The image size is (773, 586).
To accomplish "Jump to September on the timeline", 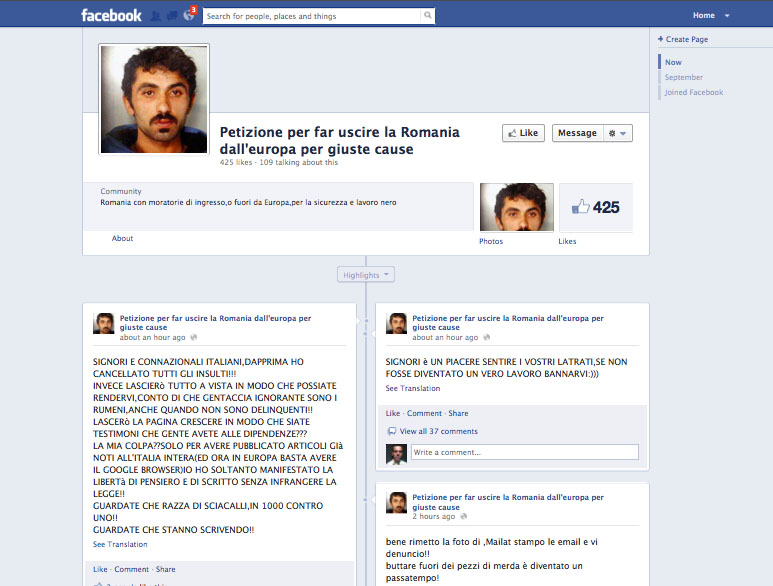I will coord(684,77).
